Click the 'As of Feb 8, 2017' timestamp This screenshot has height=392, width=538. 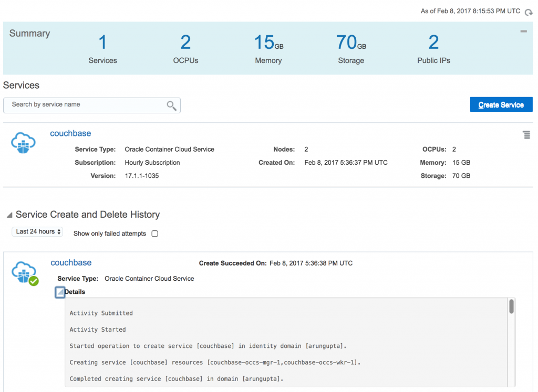coord(470,11)
